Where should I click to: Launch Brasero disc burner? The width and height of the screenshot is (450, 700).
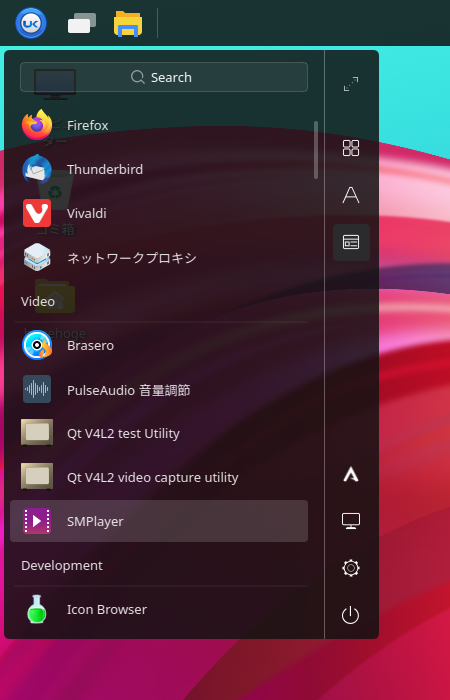(x=159, y=346)
